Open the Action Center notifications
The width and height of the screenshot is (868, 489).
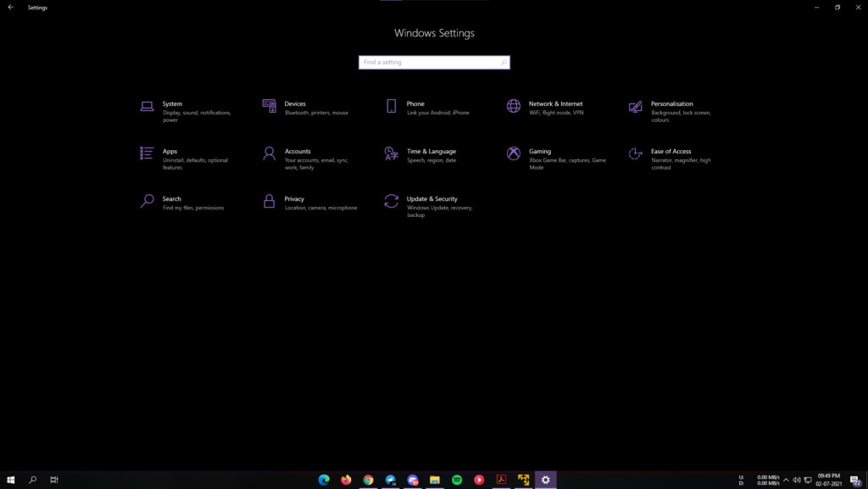tap(856, 480)
